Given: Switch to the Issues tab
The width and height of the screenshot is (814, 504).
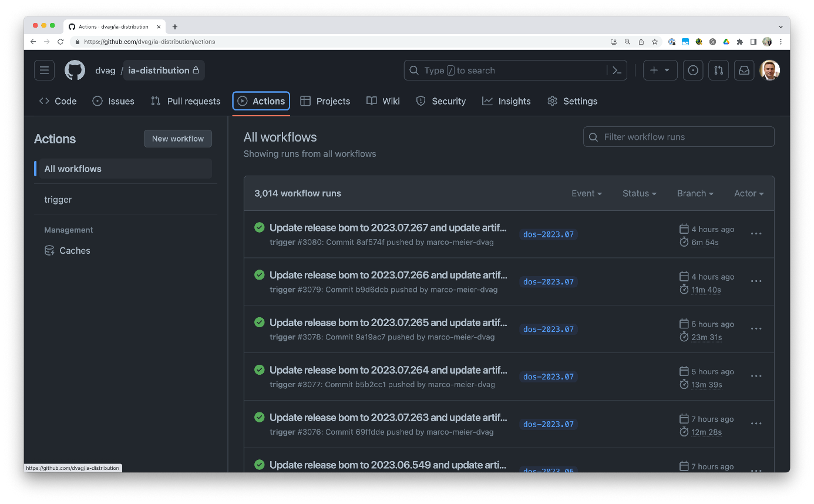Looking at the screenshot, I should click(x=113, y=101).
